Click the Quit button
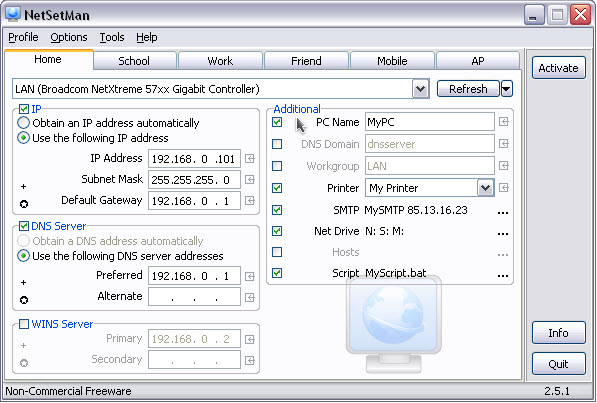The width and height of the screenshot is (597, 403). click(559, 364)
